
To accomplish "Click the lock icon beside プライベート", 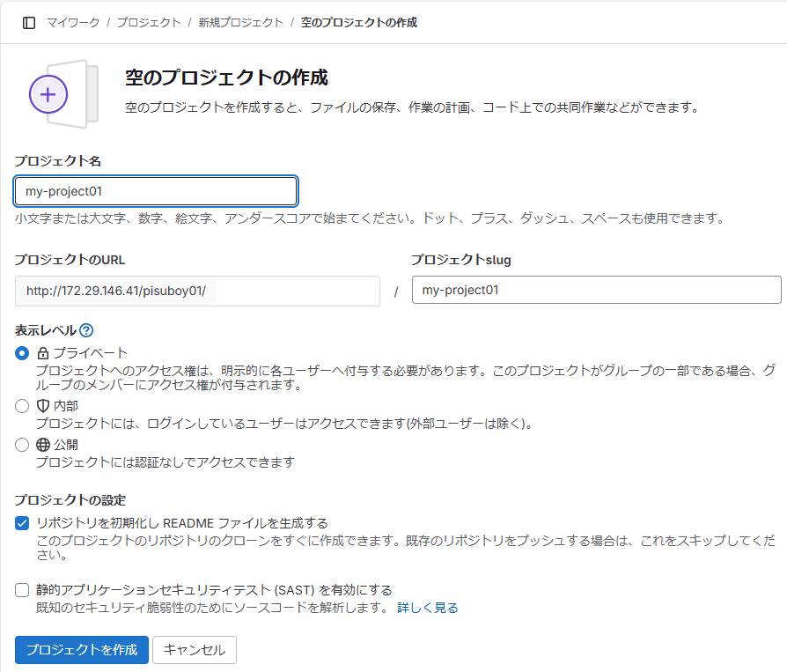I will pyautogui.click(x=43, y=353).
